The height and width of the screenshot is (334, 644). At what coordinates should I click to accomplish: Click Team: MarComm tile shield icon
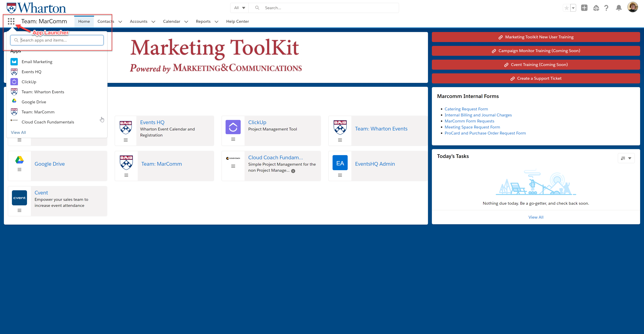(x=126, y=162)
